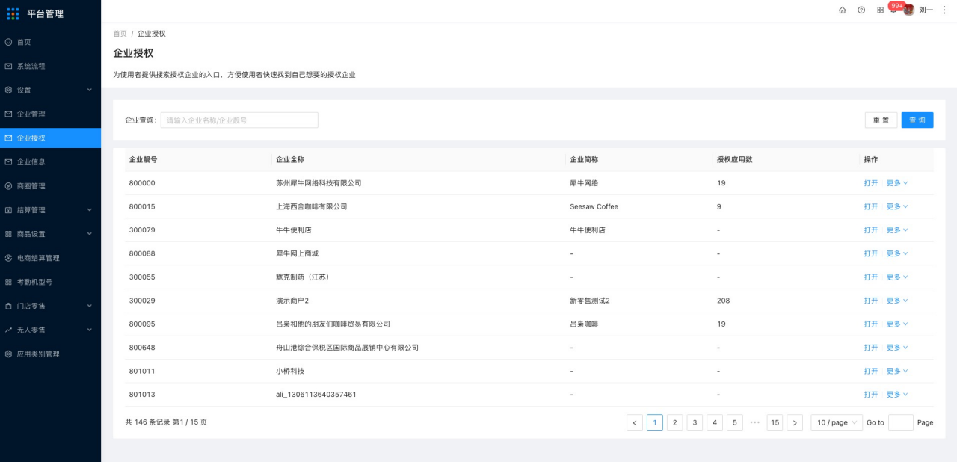Image resolution: width=957 pixels, height=462 pixels.
Task: Click 打开 for 演示商户2 row
Action: 871,301
